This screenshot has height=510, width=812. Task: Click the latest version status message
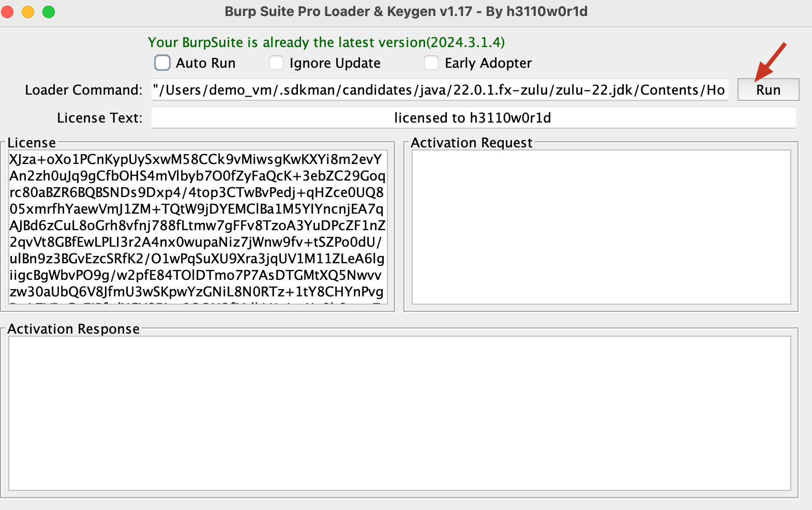click(x=326, y=42)
